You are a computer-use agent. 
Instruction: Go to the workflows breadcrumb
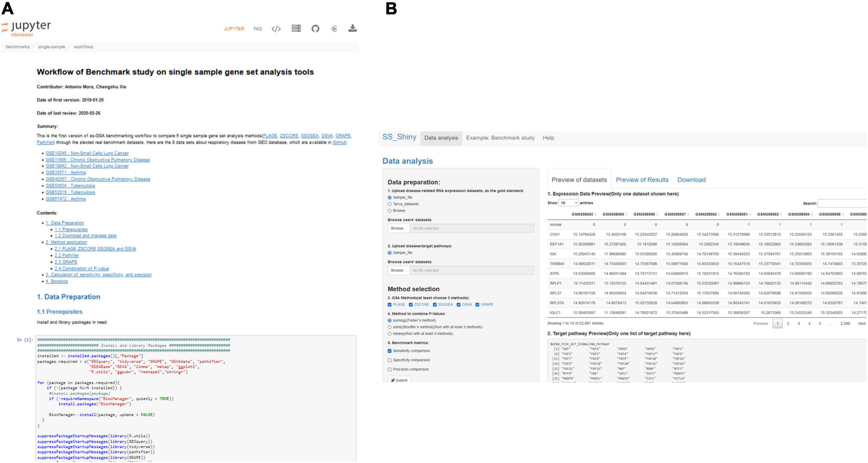(x=83, y=47)
